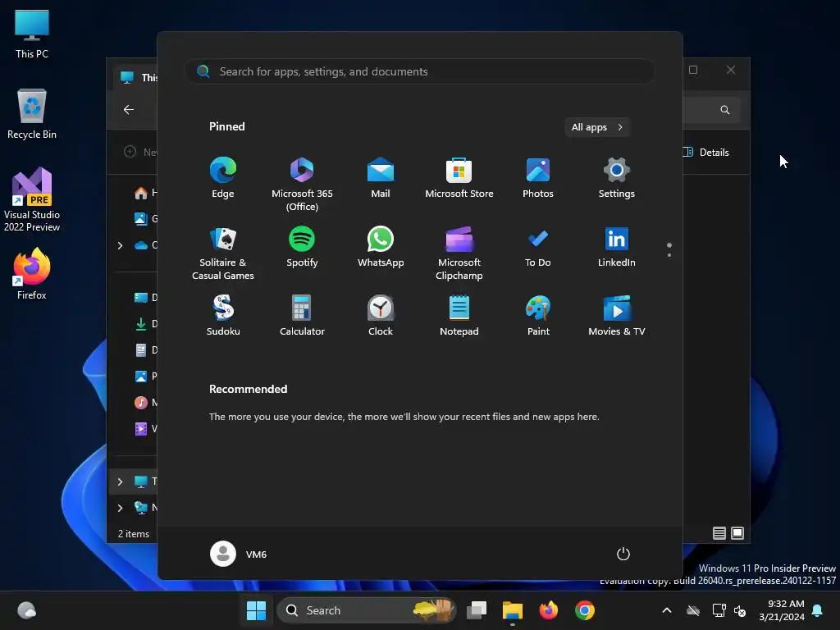The height and width of the screenshot is (630, 840).
Task: Select Visual Studio 2022 Preview shortcut
Action: (32, 199)
